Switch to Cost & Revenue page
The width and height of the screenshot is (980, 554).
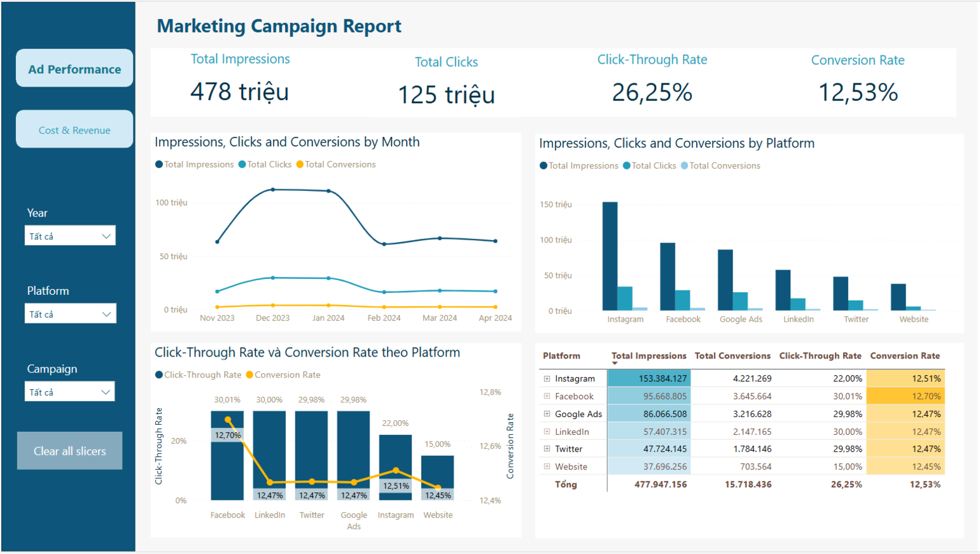point(74,130)
